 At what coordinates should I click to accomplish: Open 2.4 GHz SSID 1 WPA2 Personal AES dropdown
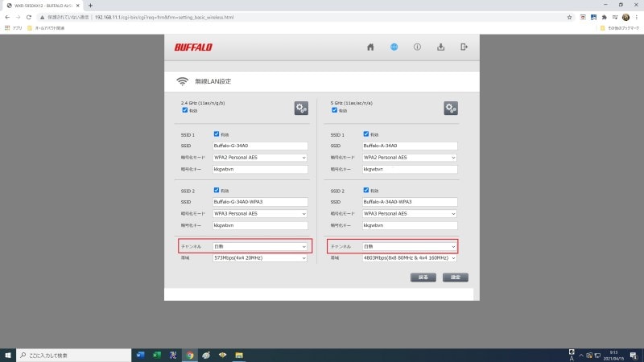tap(259, 158)
